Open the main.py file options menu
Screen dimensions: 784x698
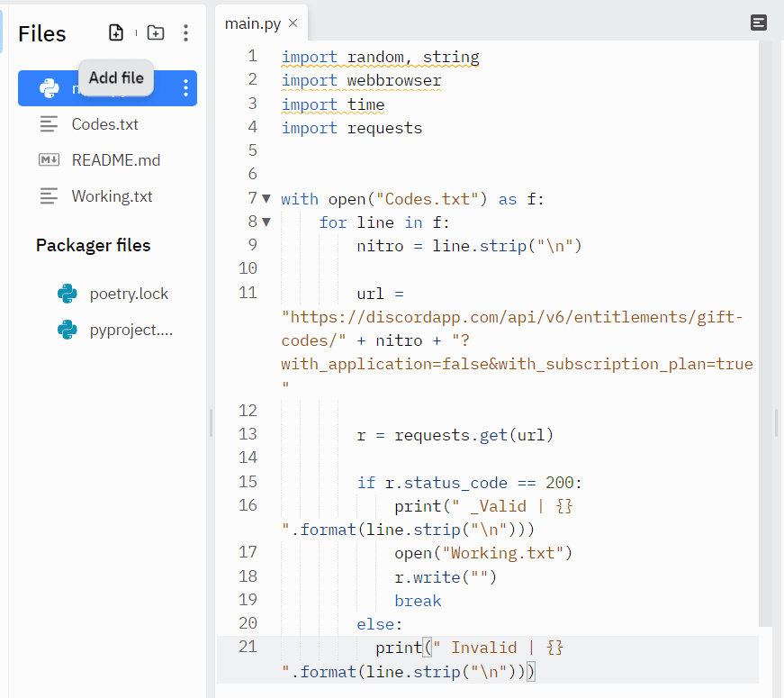coord(185,87)
